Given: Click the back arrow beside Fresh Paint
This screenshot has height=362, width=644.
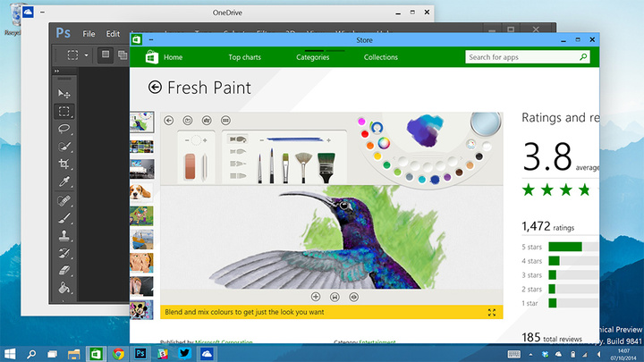Looking at the screenshot, I should 156,88.
